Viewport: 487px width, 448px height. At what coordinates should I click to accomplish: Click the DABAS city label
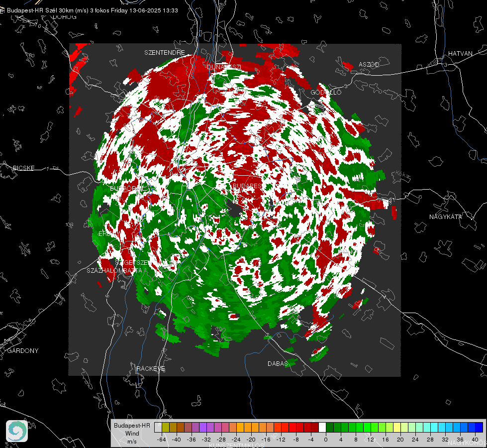click(278, 363)
